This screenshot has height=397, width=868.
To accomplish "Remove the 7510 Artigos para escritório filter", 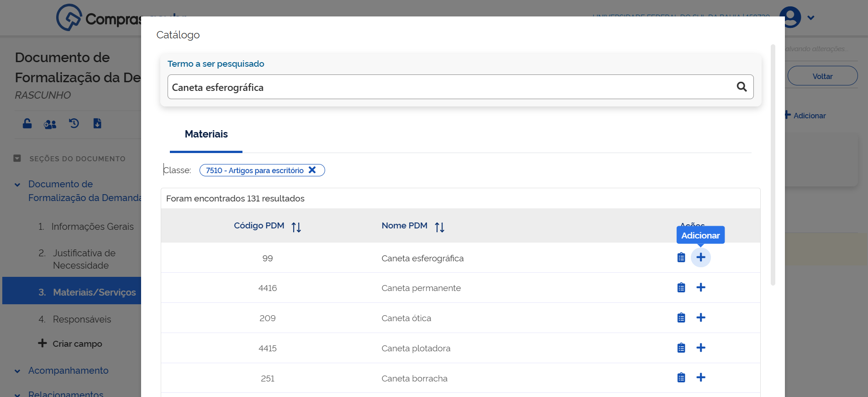I will pos(312,170).
